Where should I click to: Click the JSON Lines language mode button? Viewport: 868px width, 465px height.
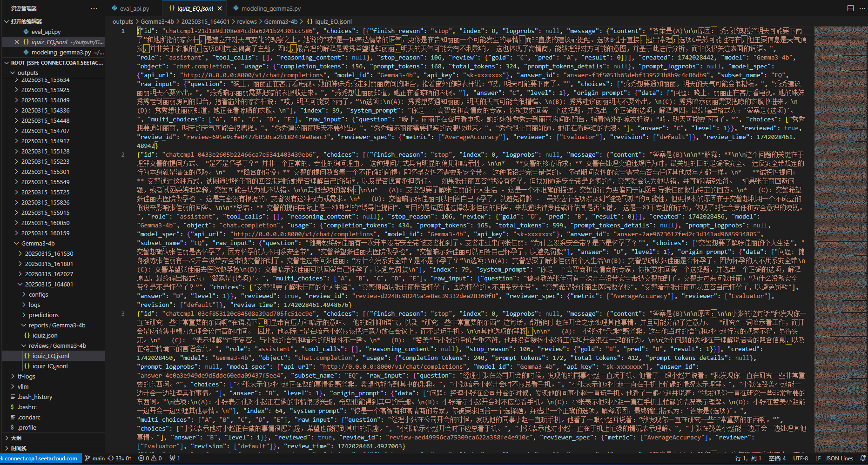pos(839,458)
